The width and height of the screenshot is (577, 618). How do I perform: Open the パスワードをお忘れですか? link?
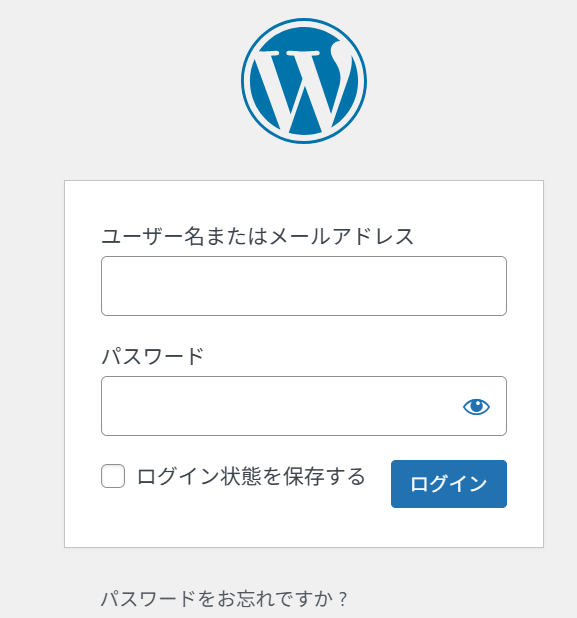[x=224, y=599]
